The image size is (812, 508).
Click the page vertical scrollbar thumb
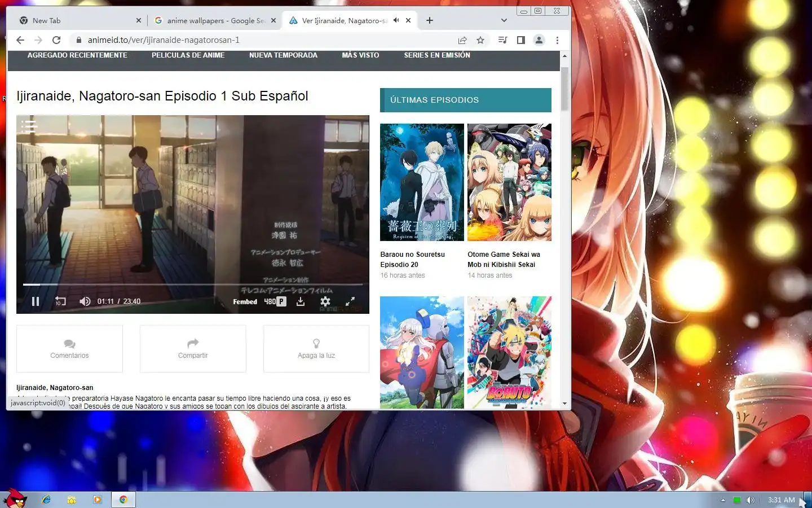(565, 90)
